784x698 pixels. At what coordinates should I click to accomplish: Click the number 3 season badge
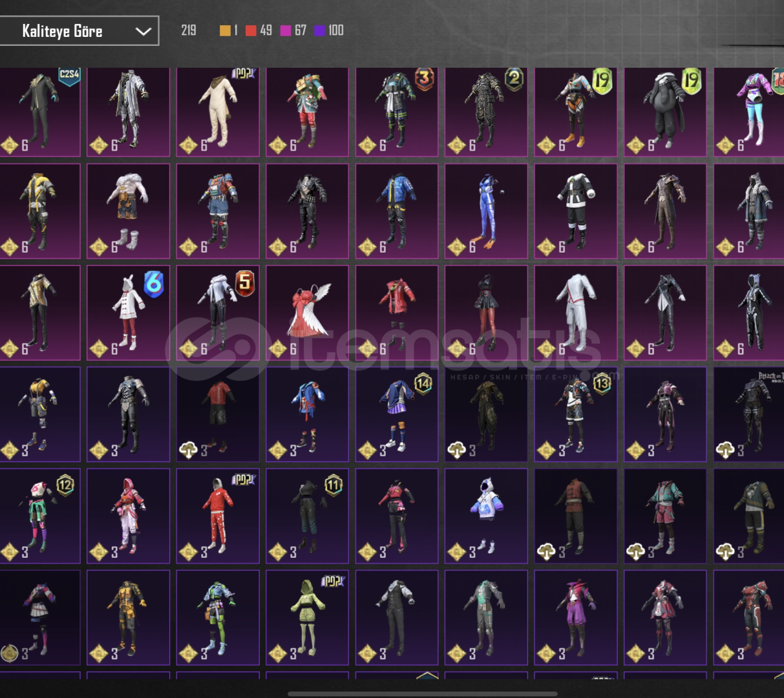[x=424, y=79]
